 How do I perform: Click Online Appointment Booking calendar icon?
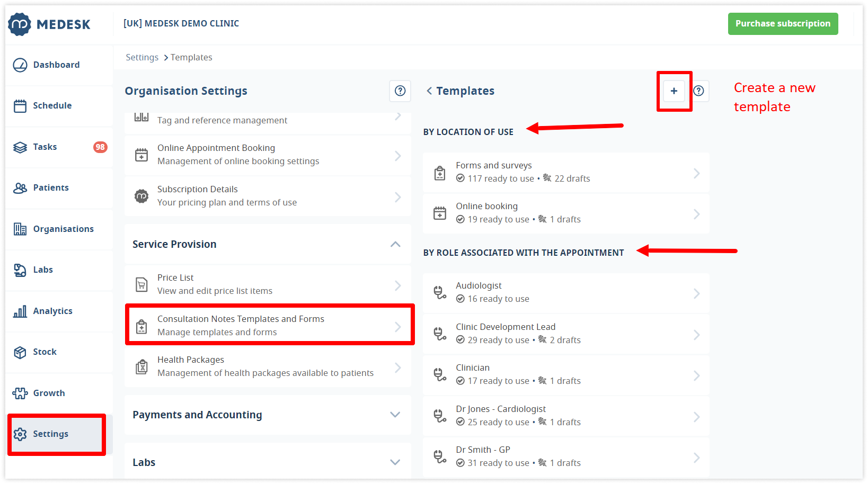(141, 155)
